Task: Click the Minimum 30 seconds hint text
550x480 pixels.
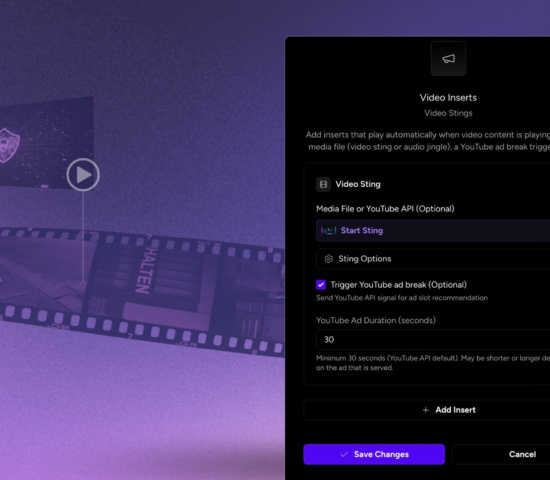Action: [x=433, y=363]
